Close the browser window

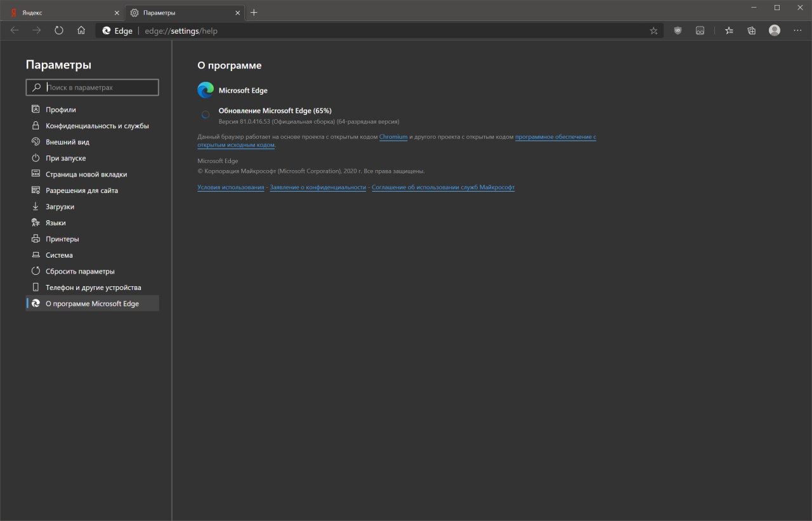(799, 8)
